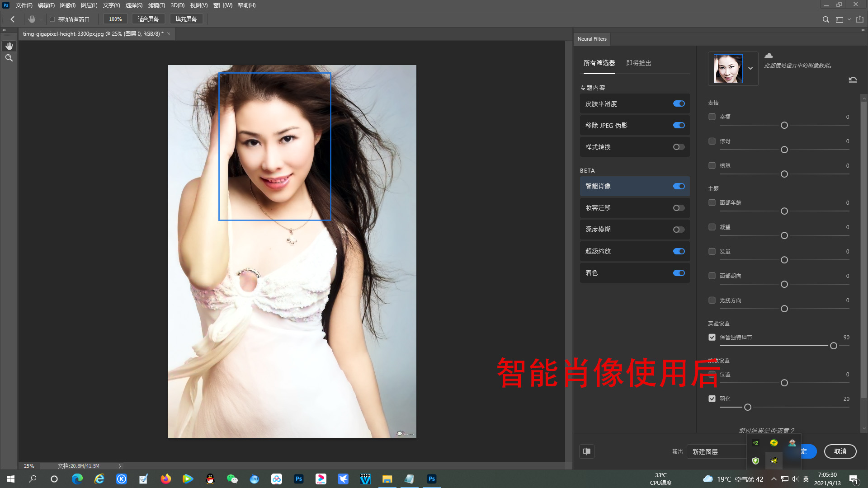This screenshot has width=868, height=488.
Task: Open File Explorer from the taskbar
Action: click(x=387, y=479)
